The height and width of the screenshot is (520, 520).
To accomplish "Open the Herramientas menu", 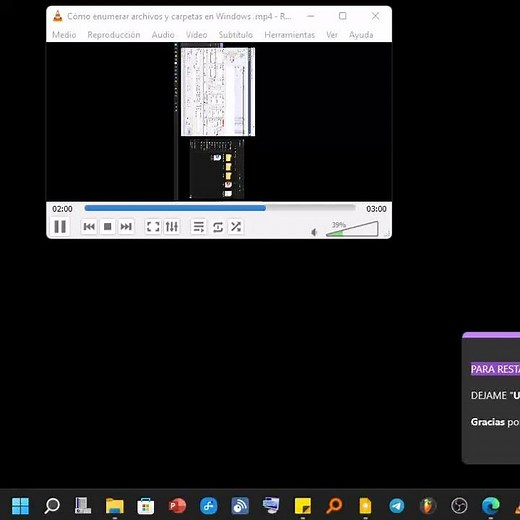I will point(290,35).
